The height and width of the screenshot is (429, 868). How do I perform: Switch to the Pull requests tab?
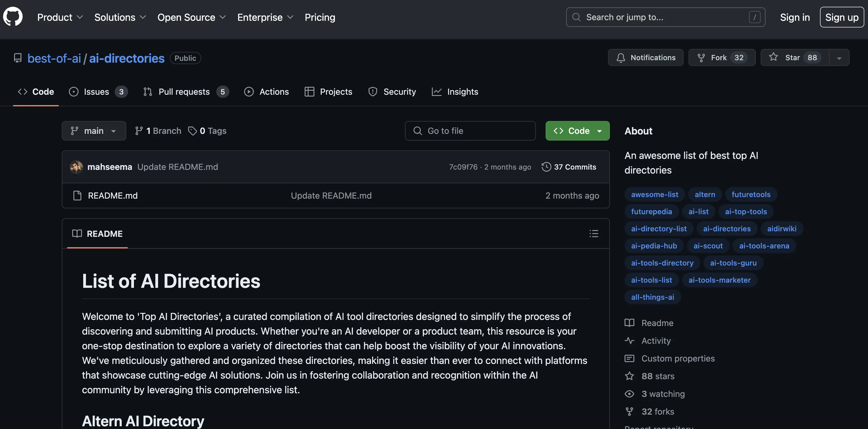tap(186, 92)
